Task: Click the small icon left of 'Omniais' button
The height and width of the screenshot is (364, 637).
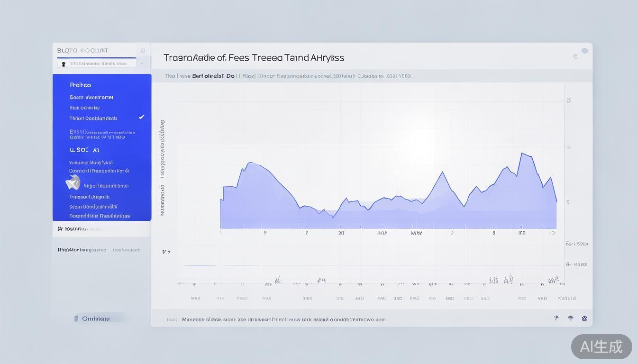Action: (x=76, y=318)
